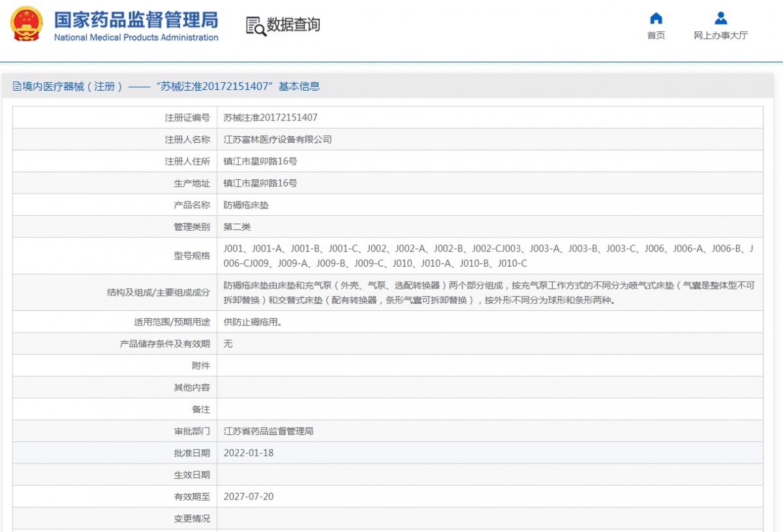This screenshot has height=532, width=783.
Task: Click the 产品名称 row label
Action: tap(192, 205)
